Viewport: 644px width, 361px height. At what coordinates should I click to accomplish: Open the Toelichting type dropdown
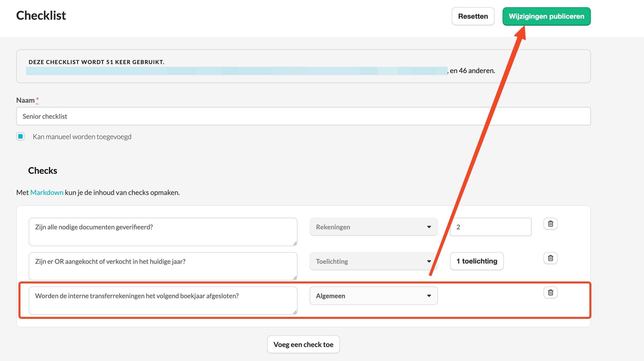[x=373, y=261]
